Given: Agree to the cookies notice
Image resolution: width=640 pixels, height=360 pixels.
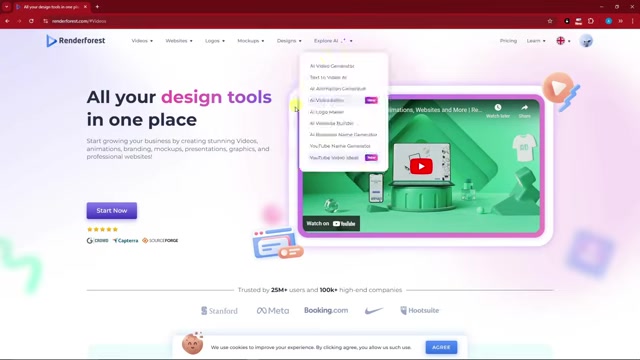Looking at the screenshot, I should click(441, 347).
